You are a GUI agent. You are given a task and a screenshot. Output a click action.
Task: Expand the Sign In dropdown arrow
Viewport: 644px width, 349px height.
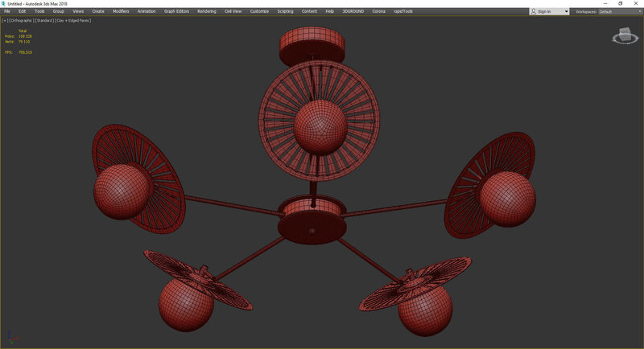pos(566,12)
